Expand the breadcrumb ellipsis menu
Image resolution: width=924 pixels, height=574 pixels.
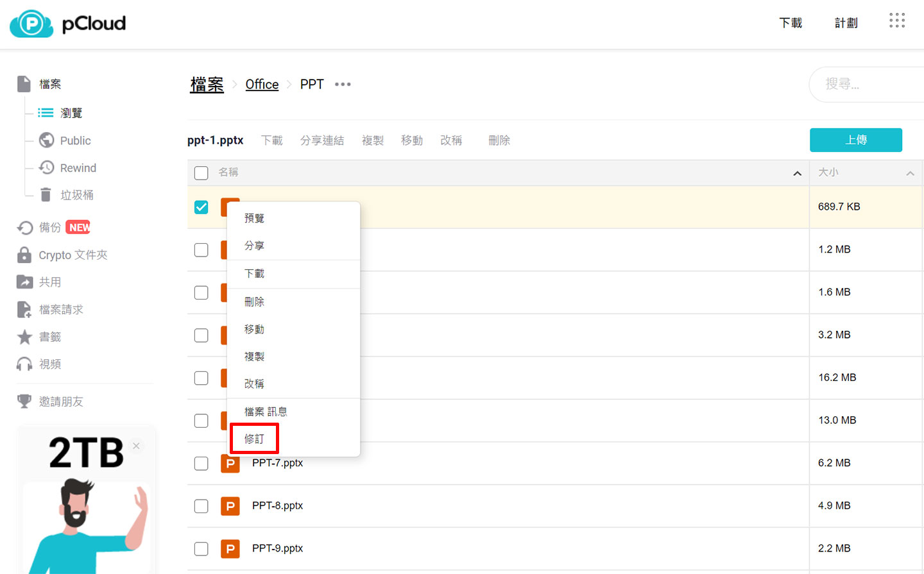click(x=343, y=84)
